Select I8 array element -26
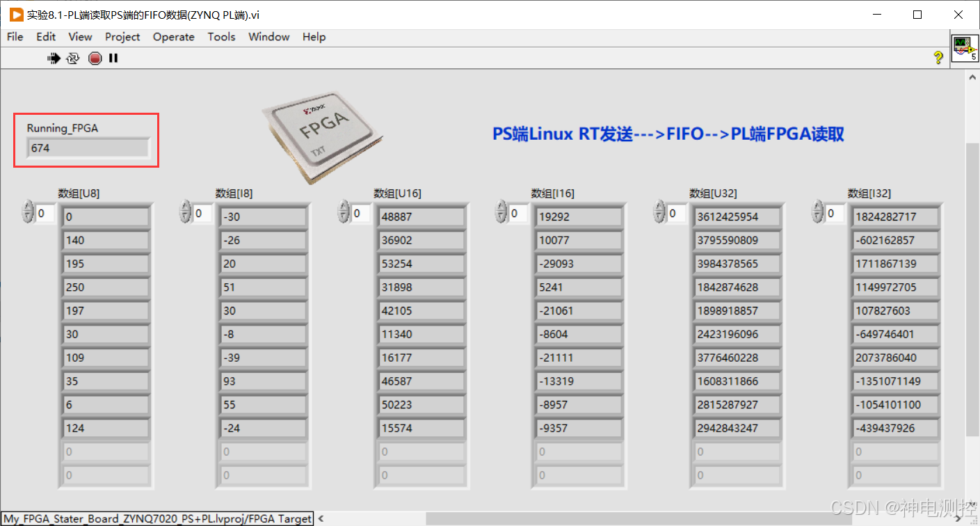Image resolution: width=980 pixels, height=526 pixels. coord(264,240)
